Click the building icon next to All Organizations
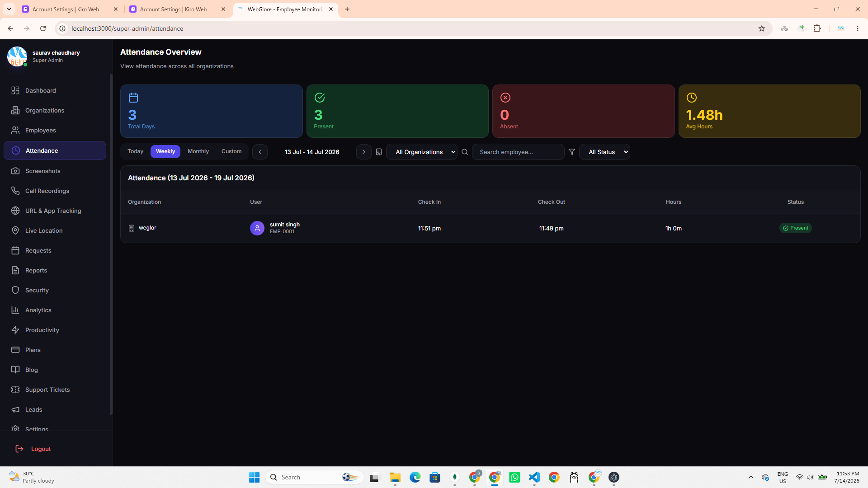 (x=379, y=152)
